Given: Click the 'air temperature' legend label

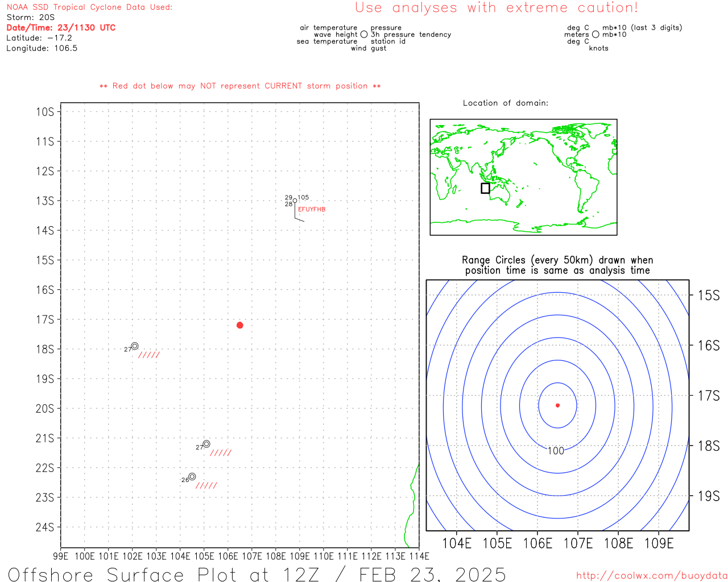Looking at the screenshot, I should (329, 27).
